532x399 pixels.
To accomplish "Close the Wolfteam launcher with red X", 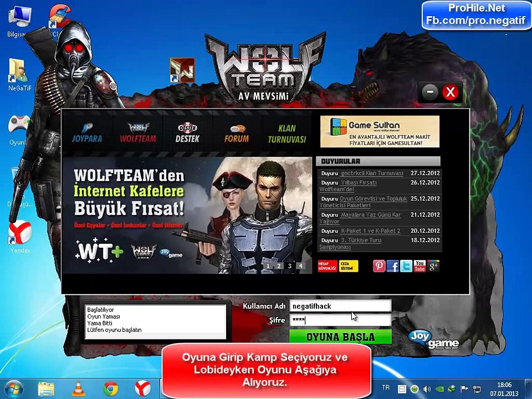I will (450, 92).
